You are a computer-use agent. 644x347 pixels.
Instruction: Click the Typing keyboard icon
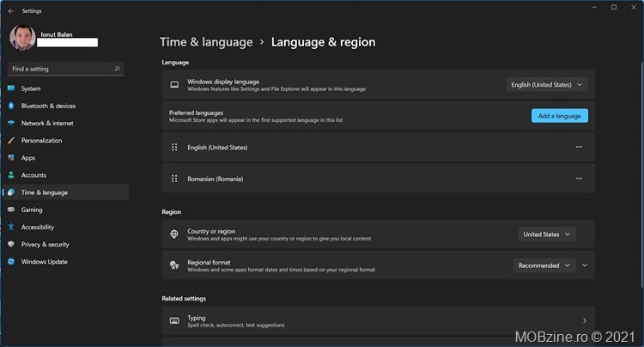click(174, 320)
